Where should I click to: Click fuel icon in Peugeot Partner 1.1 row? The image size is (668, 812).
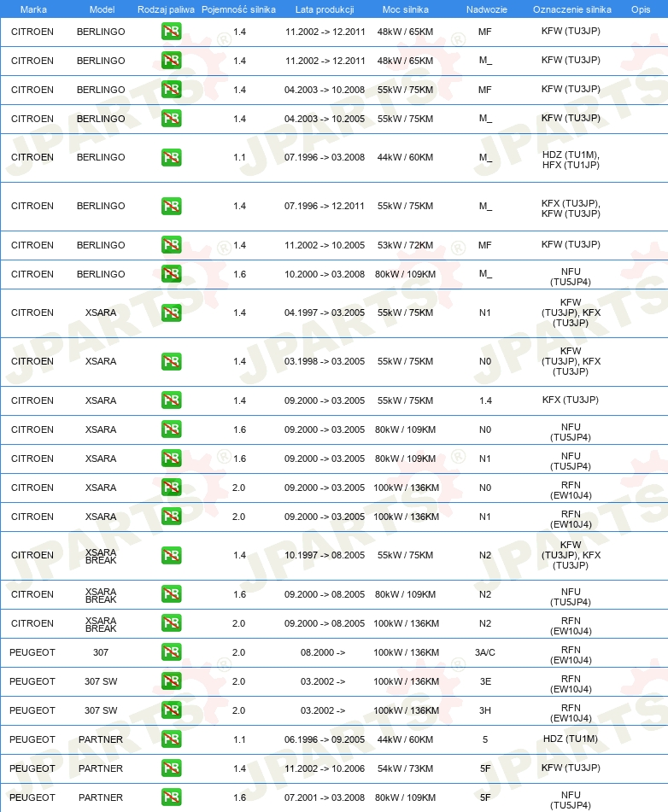pos(172,739)
